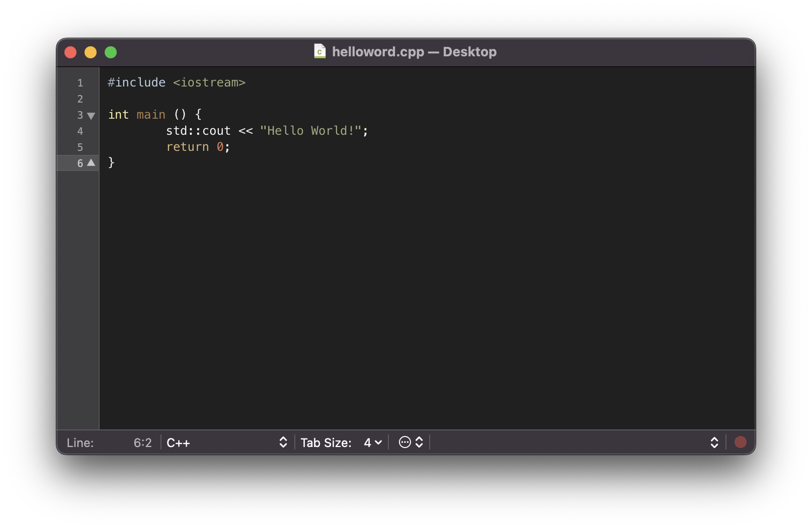Collapse the main function fold at line 3
Screen dimensions: 812x529
[x=91, y=116]
